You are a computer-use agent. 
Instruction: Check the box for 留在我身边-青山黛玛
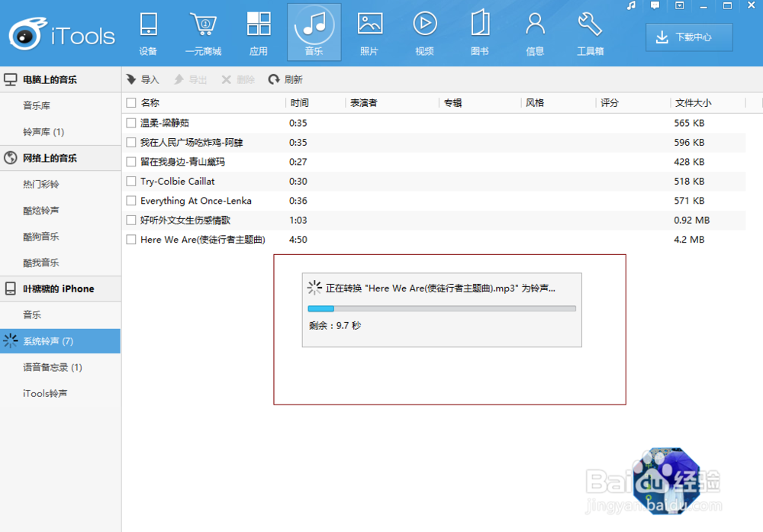pos(131,162)
